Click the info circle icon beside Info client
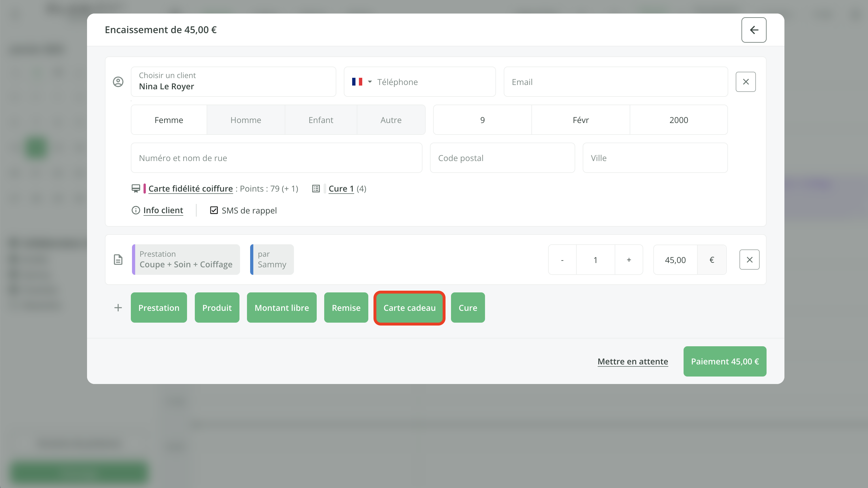 point(136,211)
